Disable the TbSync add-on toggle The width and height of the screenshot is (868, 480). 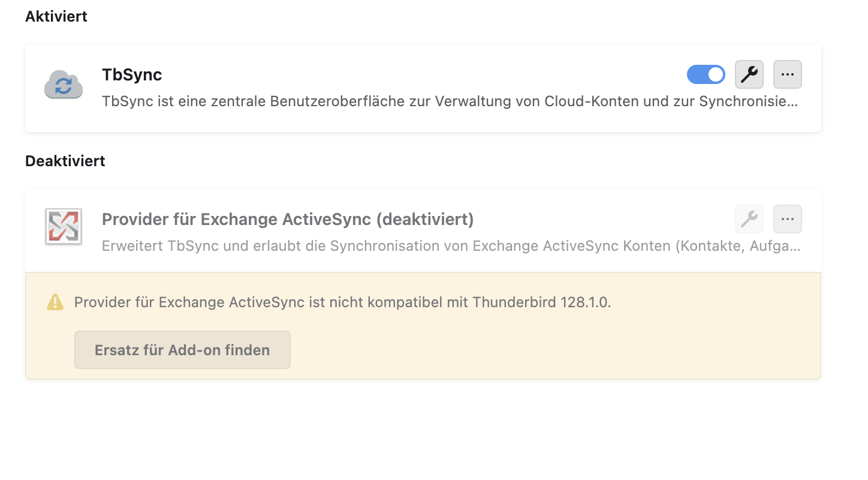(x=706, y=75)
